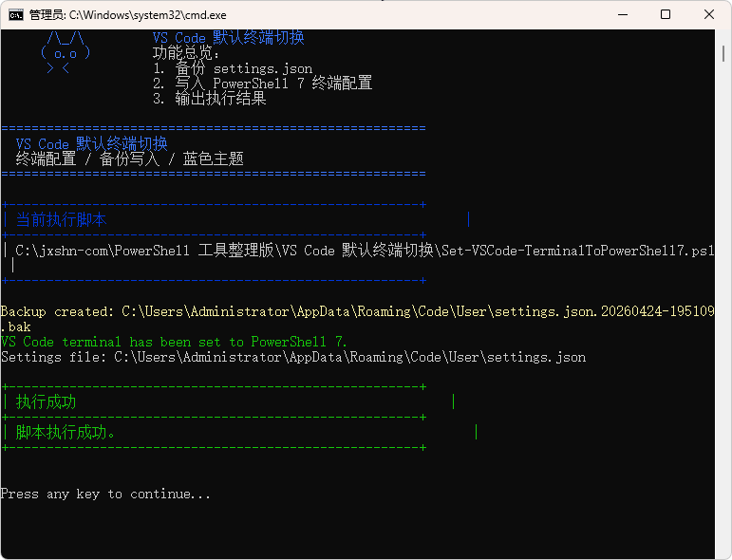Click the yellow 'Backup created:' line
The height and width of the screenshot is (560, 732).
[358, 311]
